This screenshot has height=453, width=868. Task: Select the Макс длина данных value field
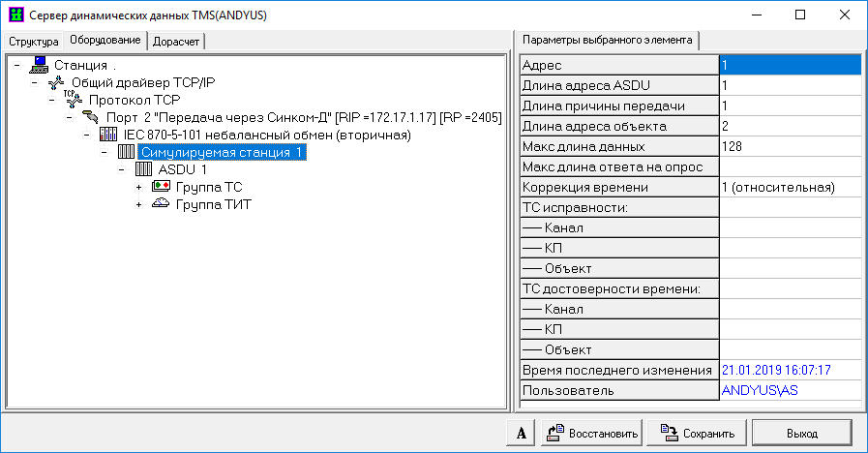pos(790,146)
